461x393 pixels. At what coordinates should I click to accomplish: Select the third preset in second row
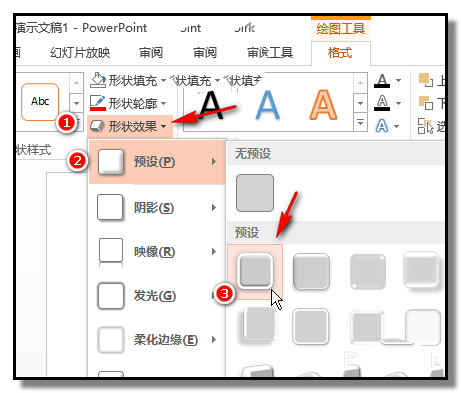[367, 327]
